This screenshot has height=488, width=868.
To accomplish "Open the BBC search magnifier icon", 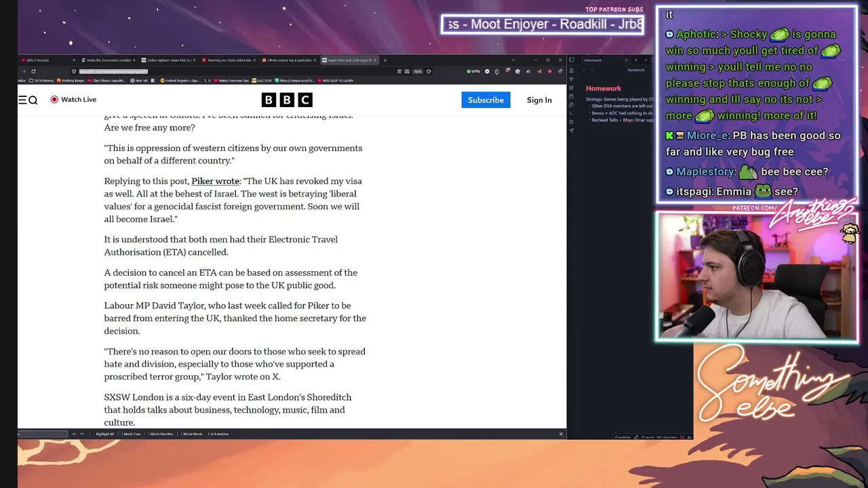I will (33, 100).
